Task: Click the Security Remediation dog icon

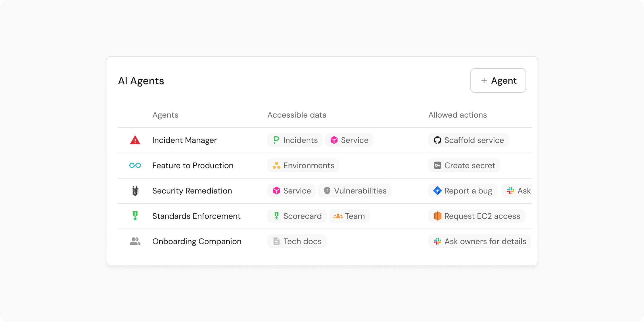Action: pyautogui.click(x=135, y=191)
